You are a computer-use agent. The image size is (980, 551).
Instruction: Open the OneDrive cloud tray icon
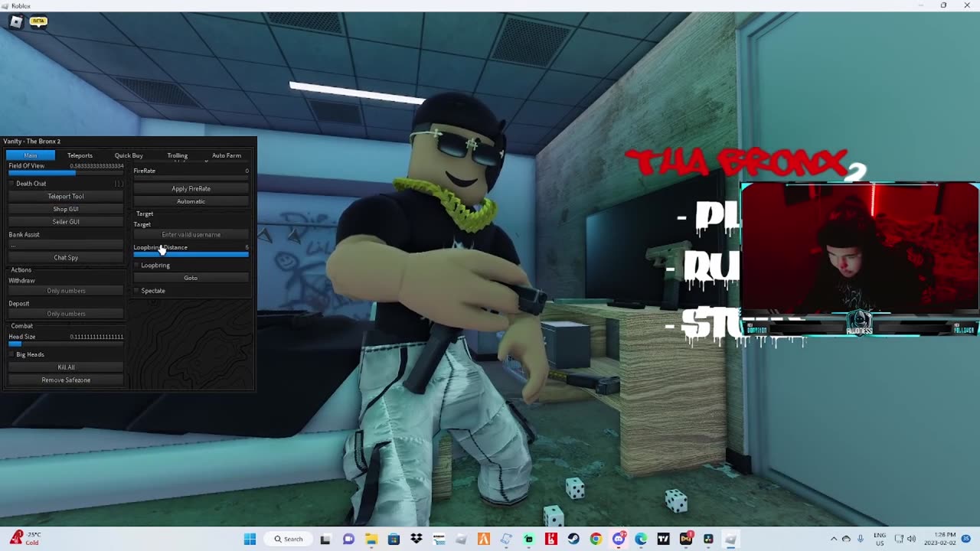[846, 540]
